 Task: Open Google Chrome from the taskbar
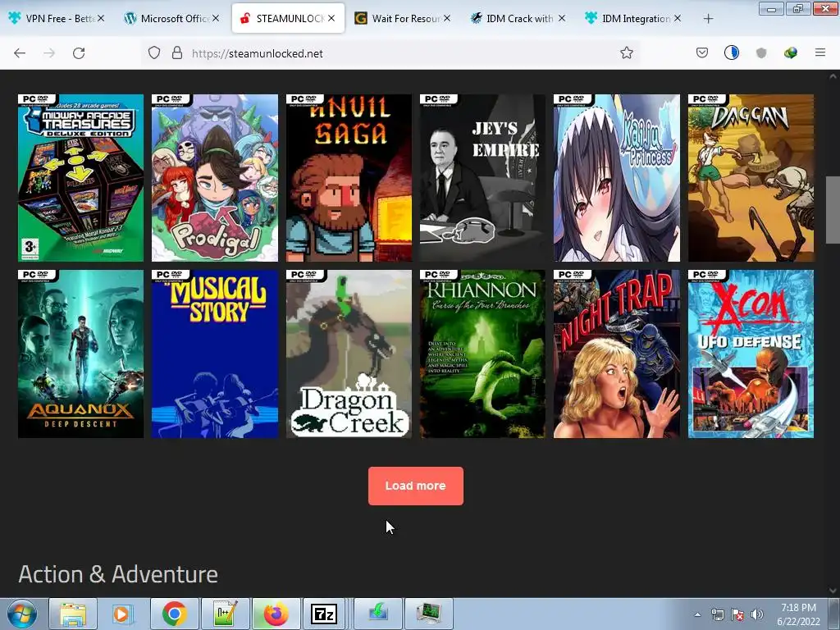click(x=174, y=614)
